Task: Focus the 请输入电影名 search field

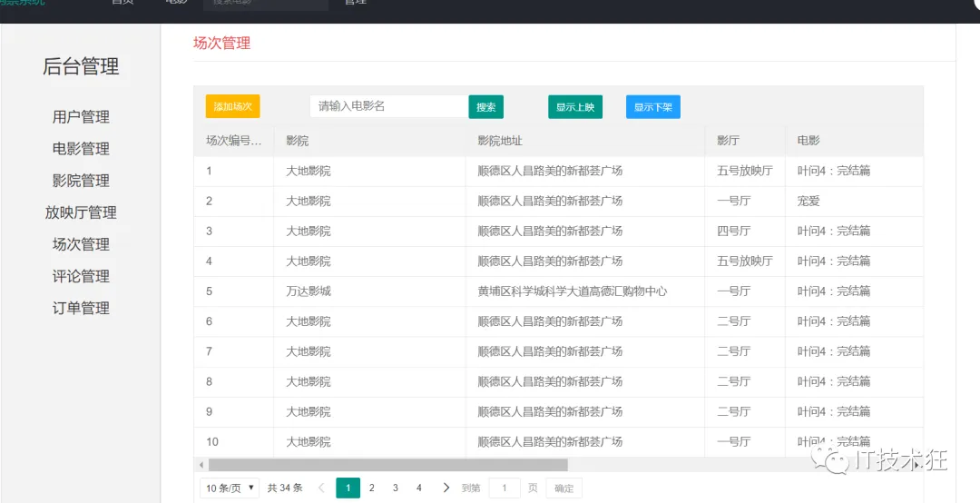Action: pos(388,106)
